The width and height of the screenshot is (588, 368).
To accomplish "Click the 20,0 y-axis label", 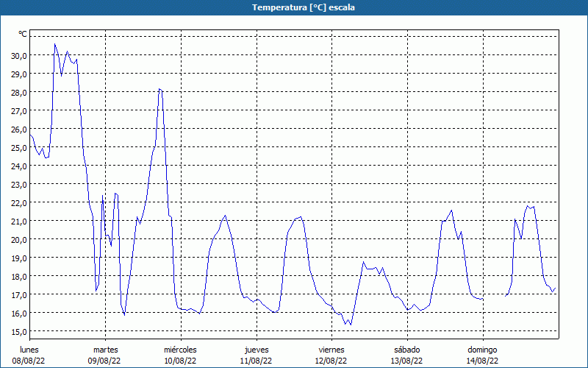I will 19,240.
